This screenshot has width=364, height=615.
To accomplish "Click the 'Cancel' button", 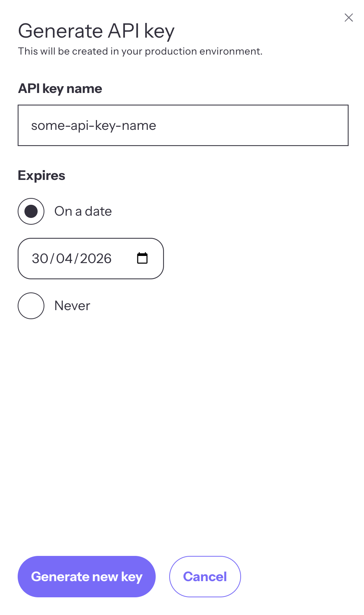I will (205, 576).
